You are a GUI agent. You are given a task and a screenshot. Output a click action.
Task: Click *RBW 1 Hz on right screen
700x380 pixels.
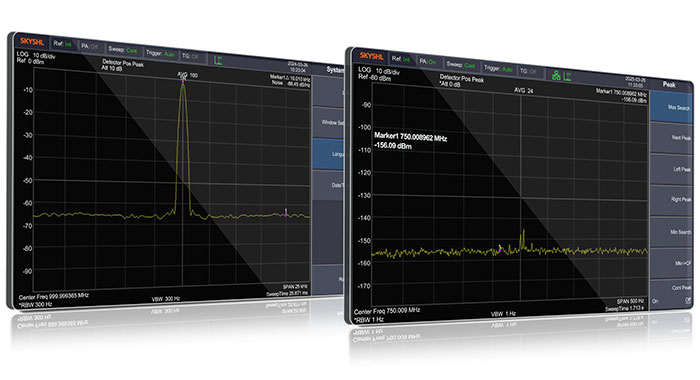pos(369,320)
